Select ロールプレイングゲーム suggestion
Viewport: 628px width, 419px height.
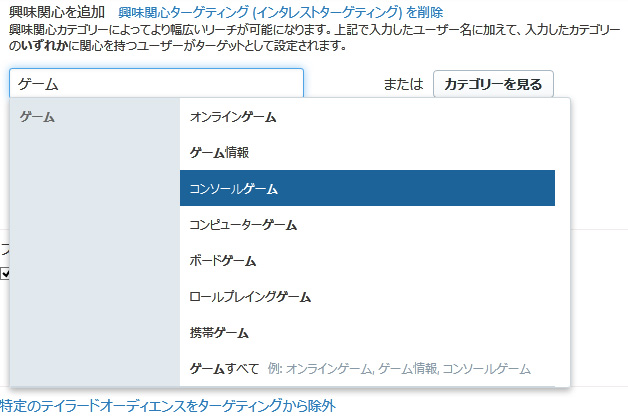367,297
